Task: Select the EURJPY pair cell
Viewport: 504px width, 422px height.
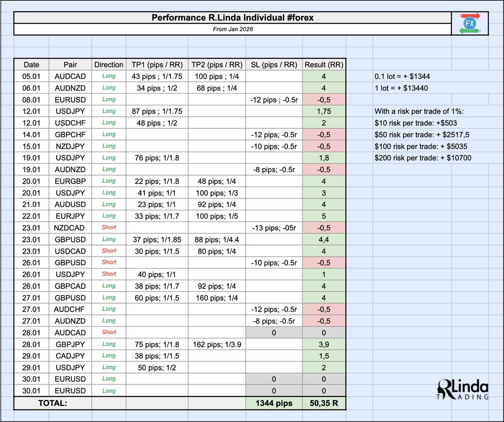Action: [70, 216]
